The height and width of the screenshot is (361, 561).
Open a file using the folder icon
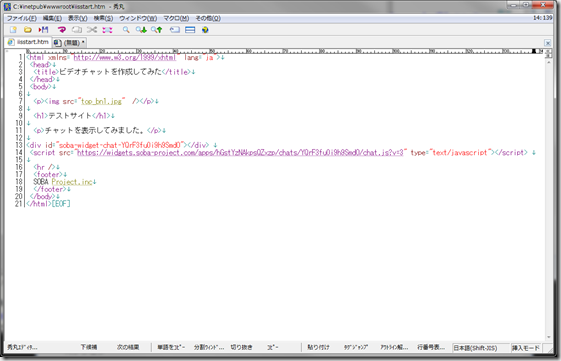click(x=28, y=30)
